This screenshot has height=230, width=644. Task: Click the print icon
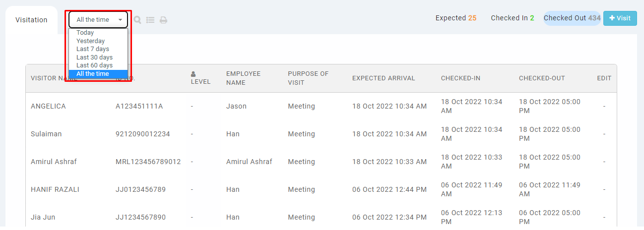[163, 20]
